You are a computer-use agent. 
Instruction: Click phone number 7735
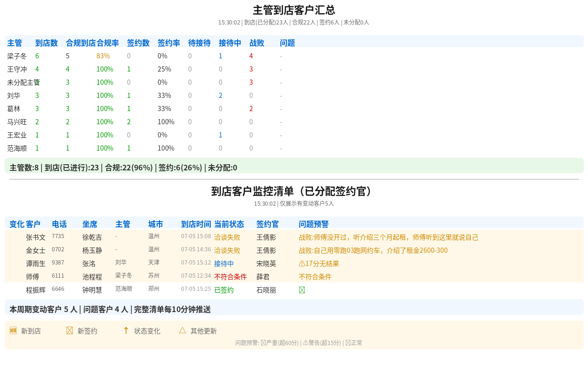pyautogui.click(x=58, y=236)
